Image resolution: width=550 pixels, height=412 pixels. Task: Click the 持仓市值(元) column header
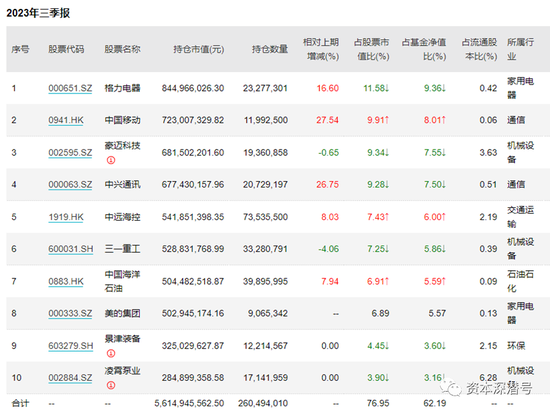pyautogui.click(x=199, y=49)
